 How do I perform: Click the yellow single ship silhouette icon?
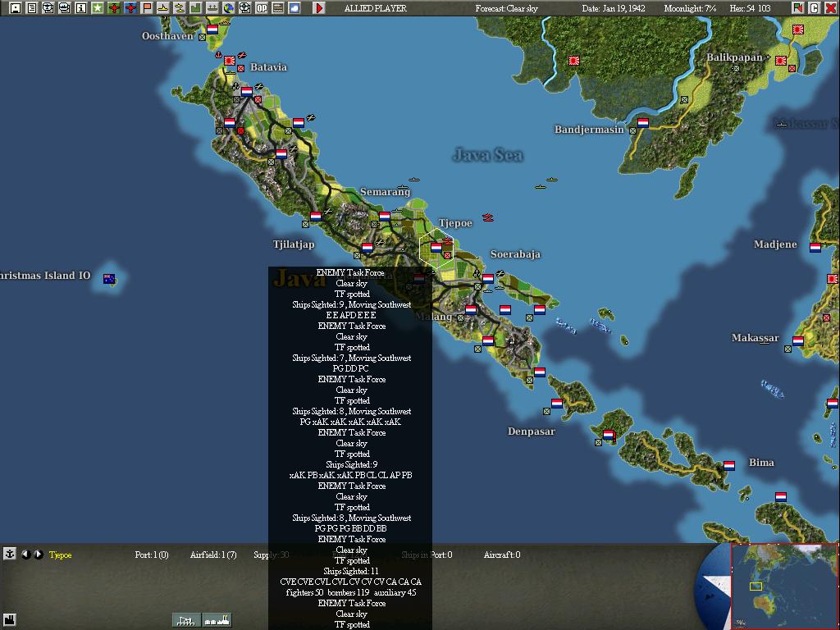(163, 8)
